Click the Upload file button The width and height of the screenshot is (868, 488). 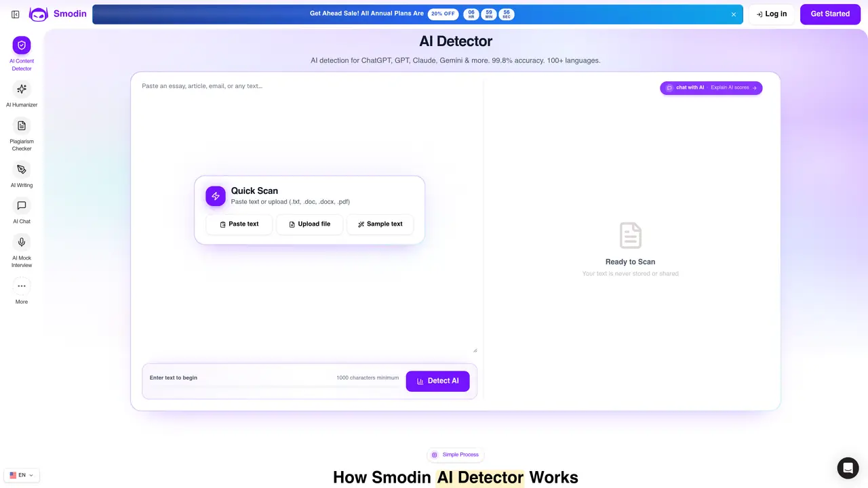tap(309, 224)
